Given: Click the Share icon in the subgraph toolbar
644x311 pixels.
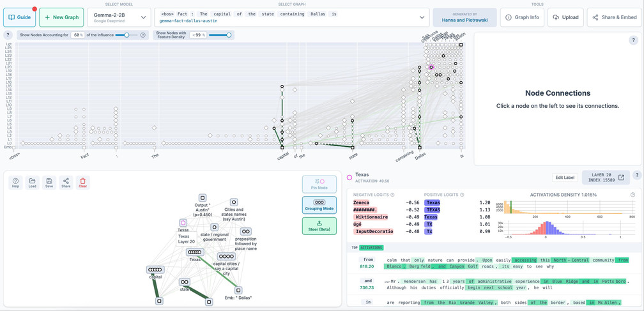Looking at the screenshot, I should 66,183.
